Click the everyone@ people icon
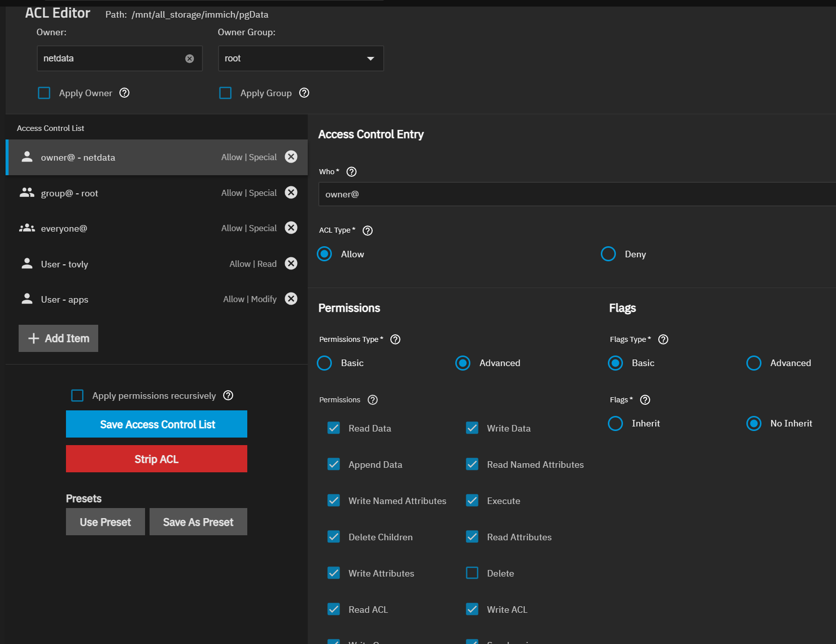Image resolution: width=836 pixels, height=644 pixels. [27, 228]
